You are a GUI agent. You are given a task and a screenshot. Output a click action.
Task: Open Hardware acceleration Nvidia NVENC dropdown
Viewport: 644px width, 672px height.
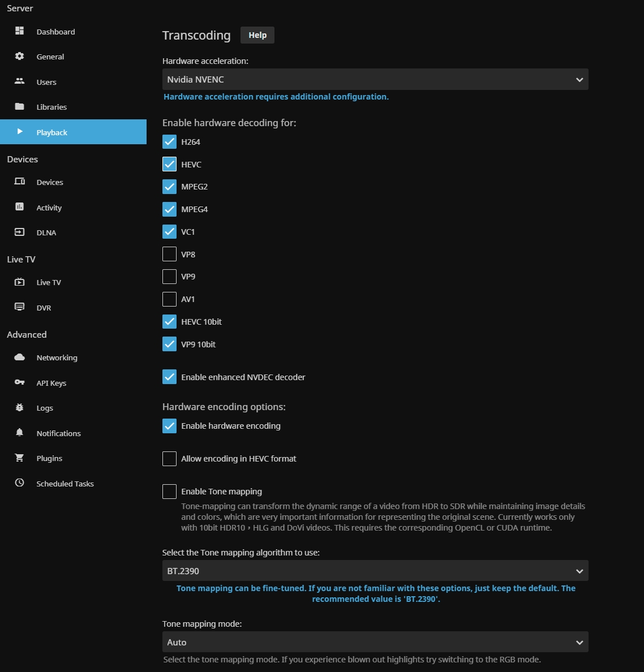[x=375, y=79]
